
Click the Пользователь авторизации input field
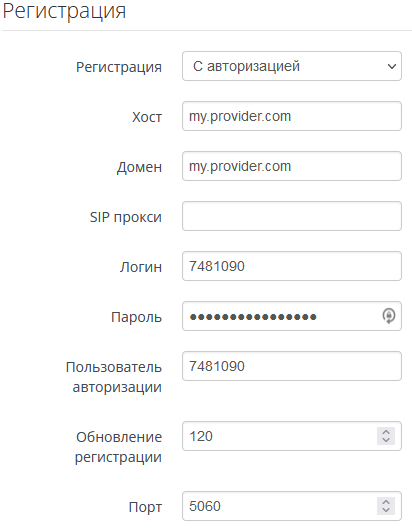click(x=292, y=366)
